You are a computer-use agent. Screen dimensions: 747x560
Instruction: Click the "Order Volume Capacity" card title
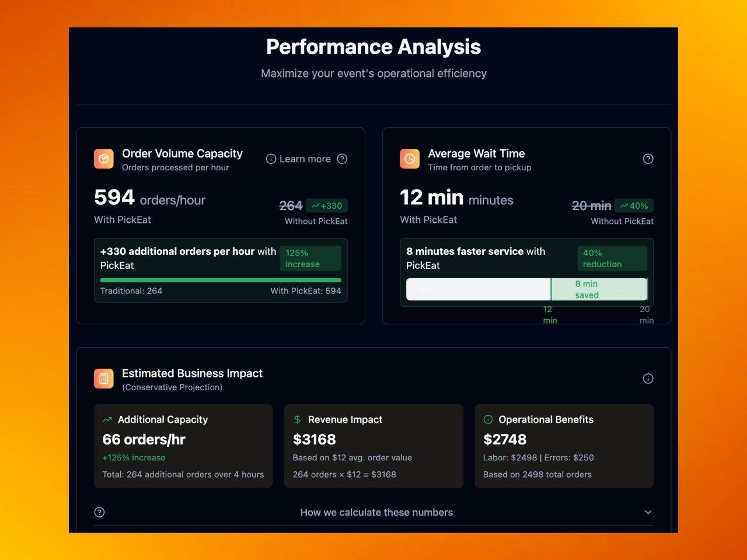coord(182,153)
